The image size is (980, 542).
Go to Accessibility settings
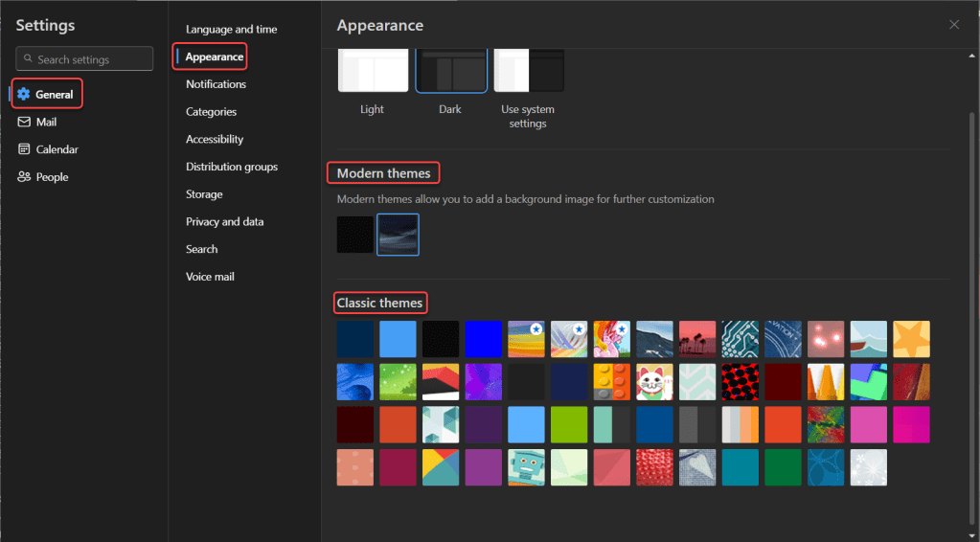click(x=215, y=139)
